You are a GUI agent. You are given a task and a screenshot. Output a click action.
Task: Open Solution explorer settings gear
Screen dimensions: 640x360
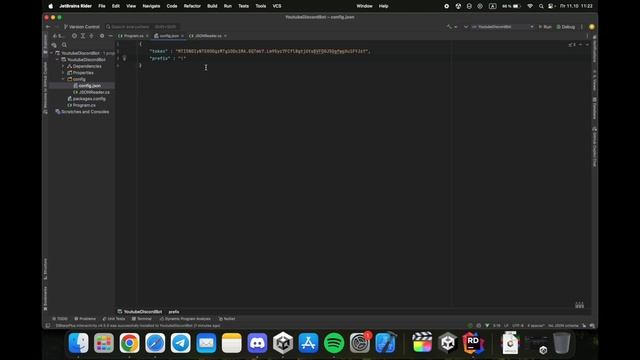[x=102, y=36]
